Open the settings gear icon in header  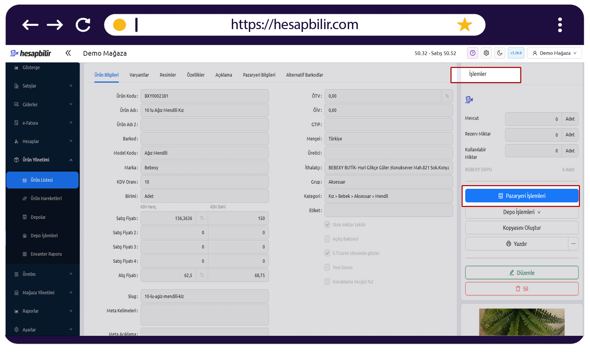(x=486, y=53)
